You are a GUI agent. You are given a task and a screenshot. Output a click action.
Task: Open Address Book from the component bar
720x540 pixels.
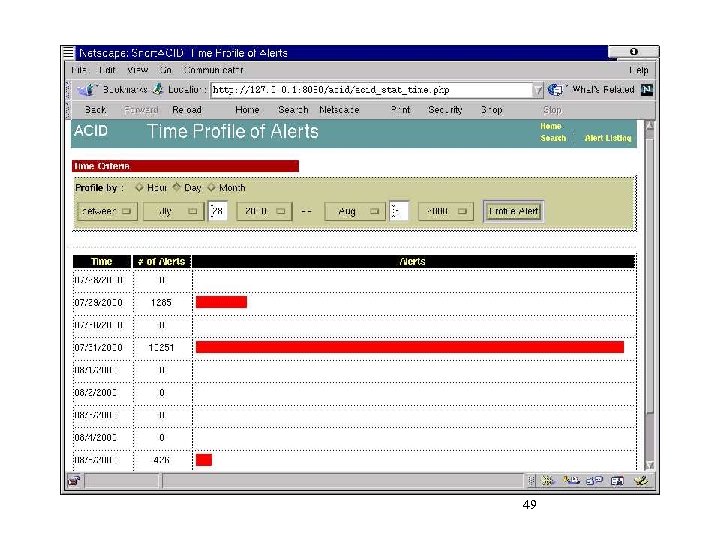point(617,481)
